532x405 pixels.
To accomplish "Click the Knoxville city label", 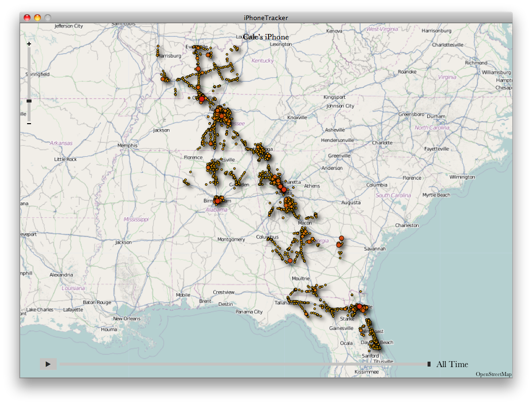I will click(x=297, y=117).
